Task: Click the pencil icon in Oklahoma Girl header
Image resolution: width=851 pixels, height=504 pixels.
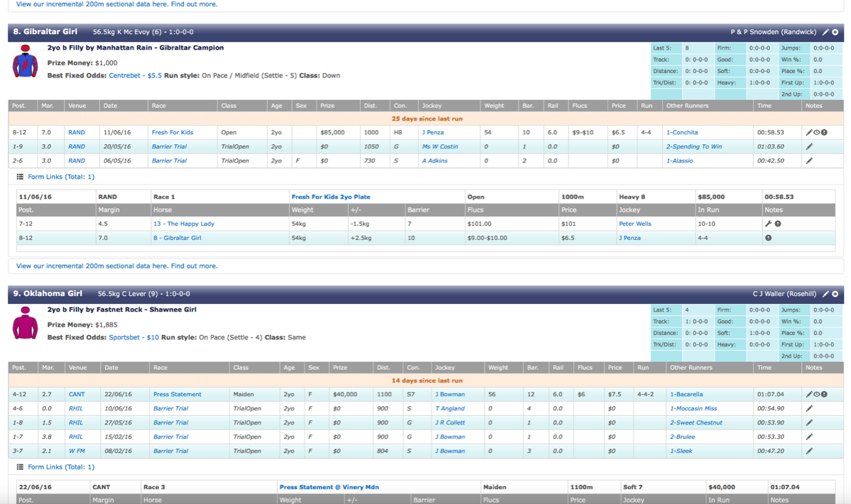Action: (825, 294)
